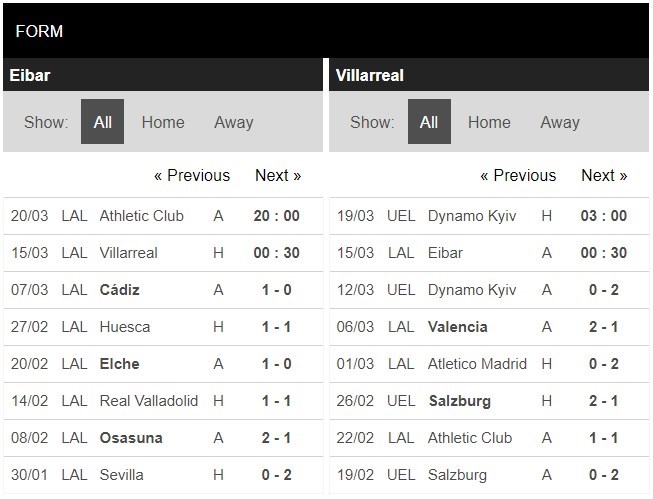Open the Real Valladolid match
653x499 pixels.
[148, 401]
